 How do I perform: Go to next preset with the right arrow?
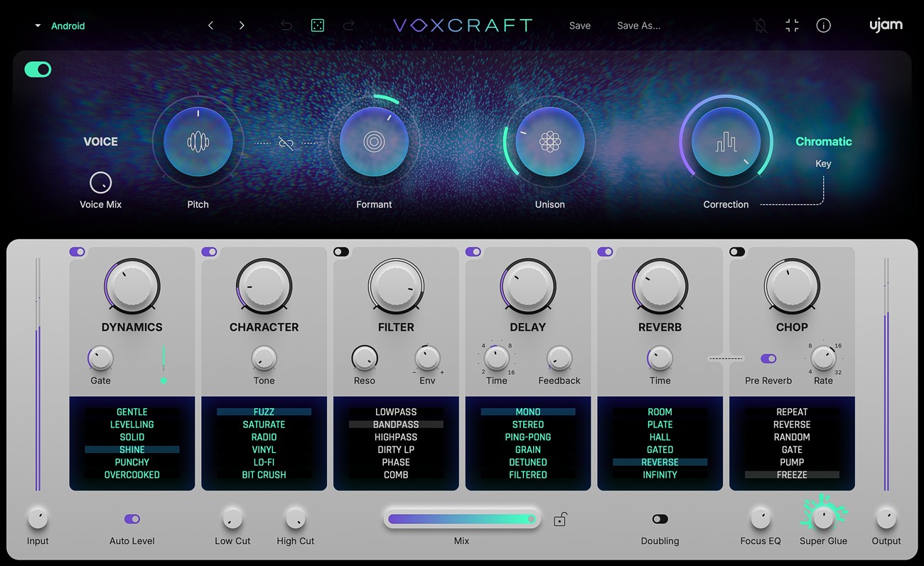coord(242,25)
